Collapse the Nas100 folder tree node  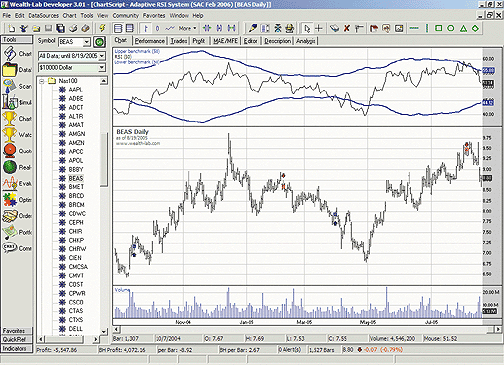click(42, 81)
